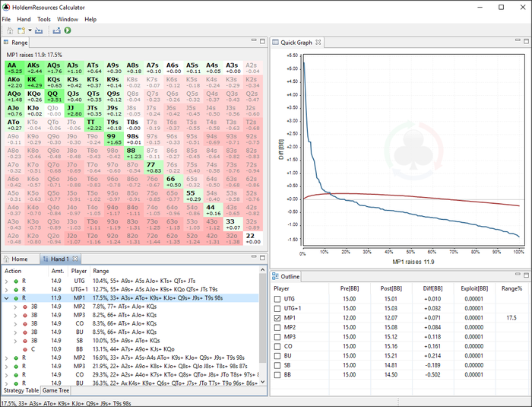Click the Range% column header
Screen dimensions: 532x407
[511, 289]
